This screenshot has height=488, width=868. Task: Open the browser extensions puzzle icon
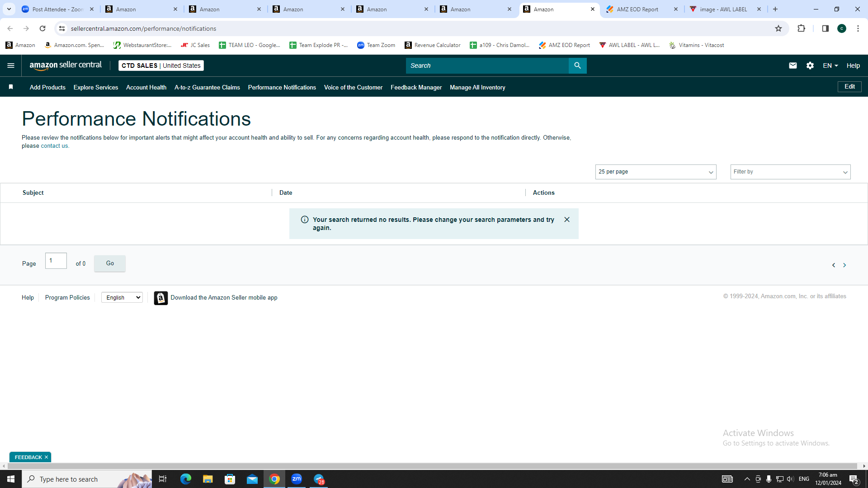(801, 28)
